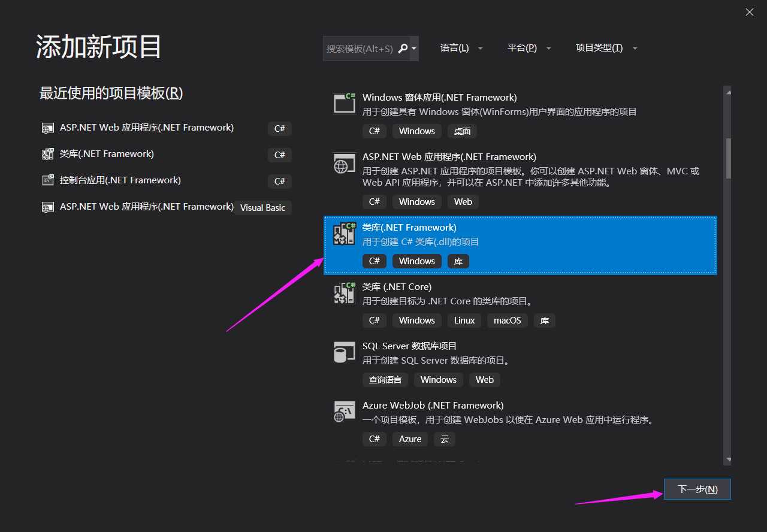Select 类库(.NET Framework) template title in list
Image resolution: width=767 pixels, height=532 pixels.
pos(409,227)
